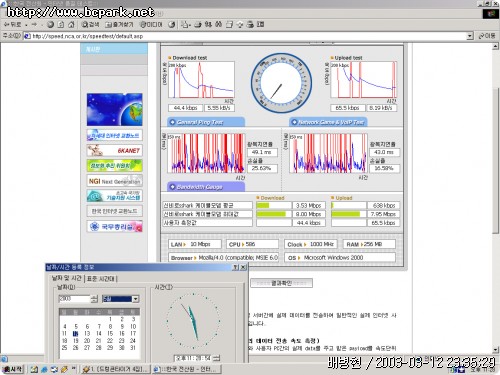Screen dimensions: 500x375
Task: Click the 결과확인 button
Action: coord(282,283)
